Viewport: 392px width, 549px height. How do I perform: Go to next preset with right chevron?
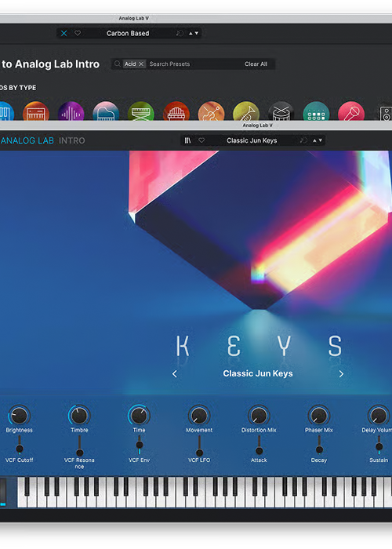click(341, 374)
